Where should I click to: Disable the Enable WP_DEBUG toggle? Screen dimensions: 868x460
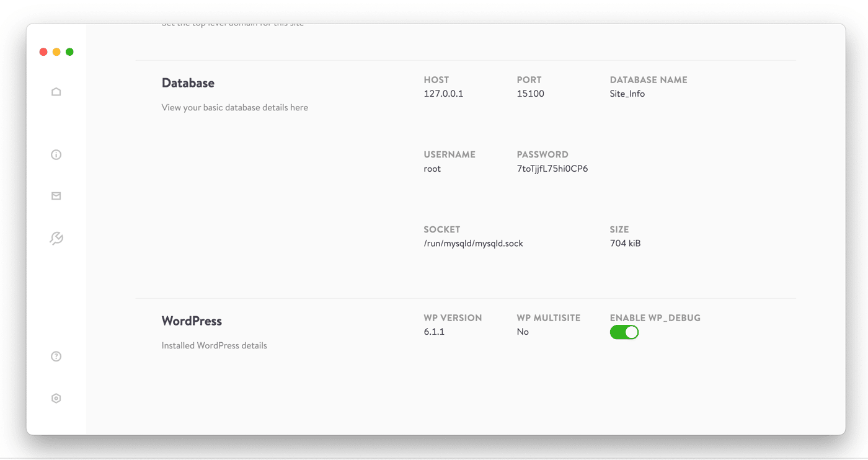[624, 333]
